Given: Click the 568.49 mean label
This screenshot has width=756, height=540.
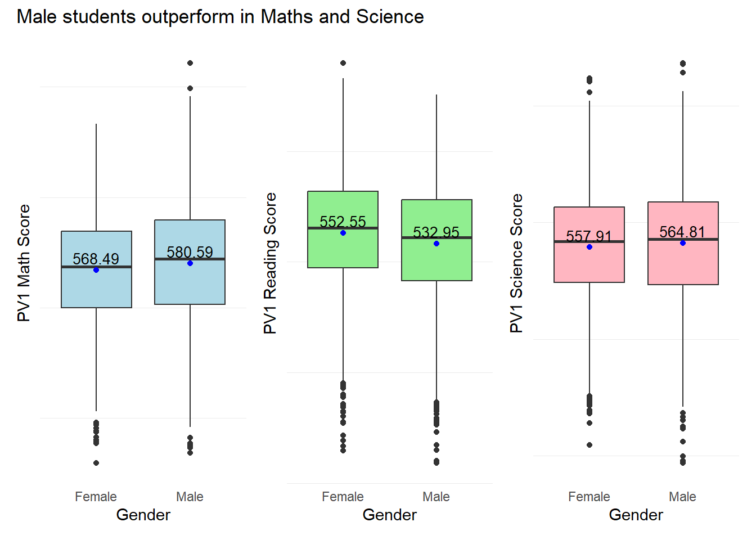Looking at the screenshot, I should tap(96, 259).
